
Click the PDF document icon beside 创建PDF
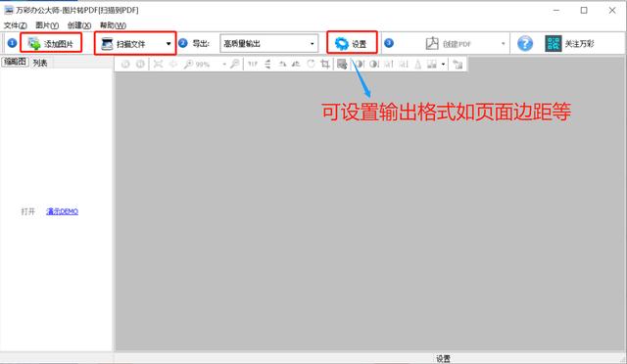(x=432, y=43)
